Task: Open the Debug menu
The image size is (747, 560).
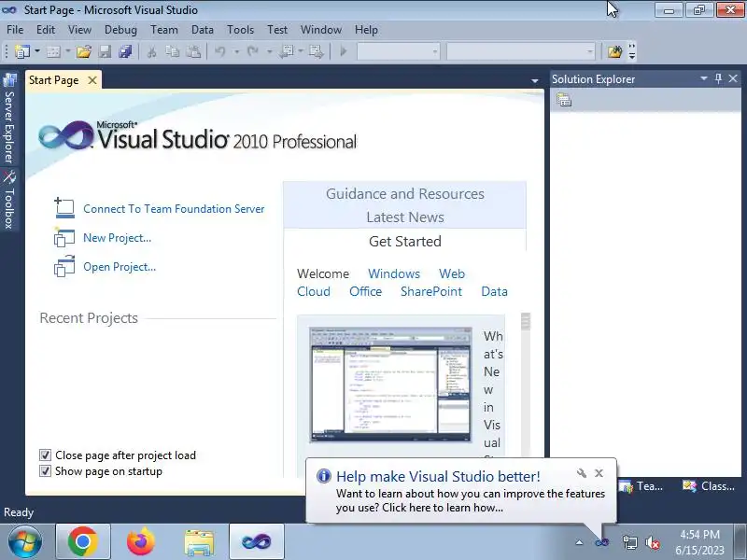Action: click(x=120, y=30)
